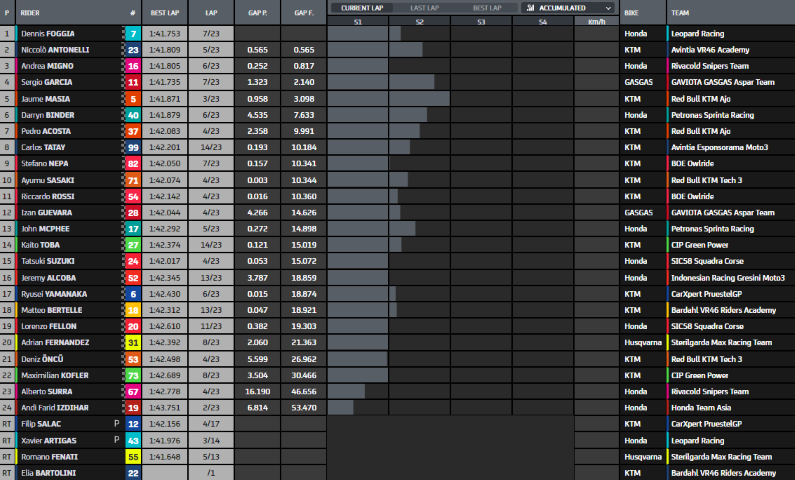
Task: Select the Best Lap tab in sector header
Action: (x=485, y=7)
